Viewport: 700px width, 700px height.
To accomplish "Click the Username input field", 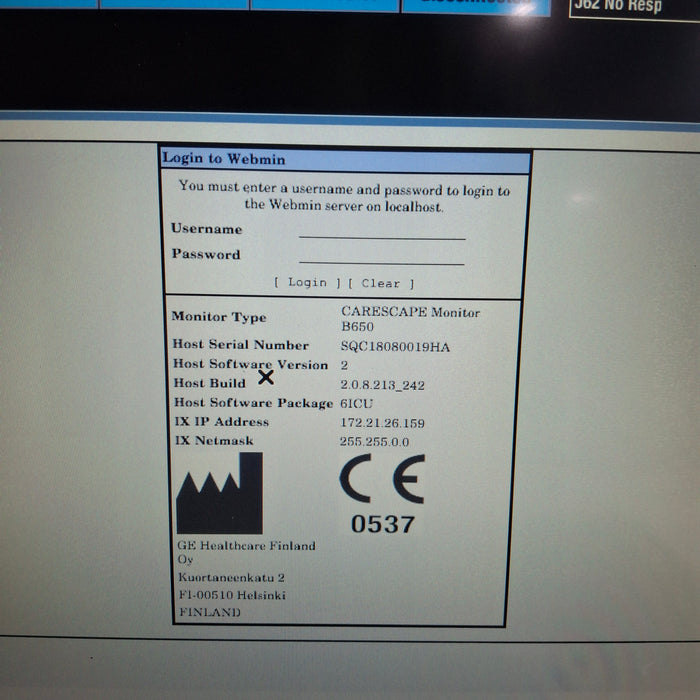I will click(382, 231).
